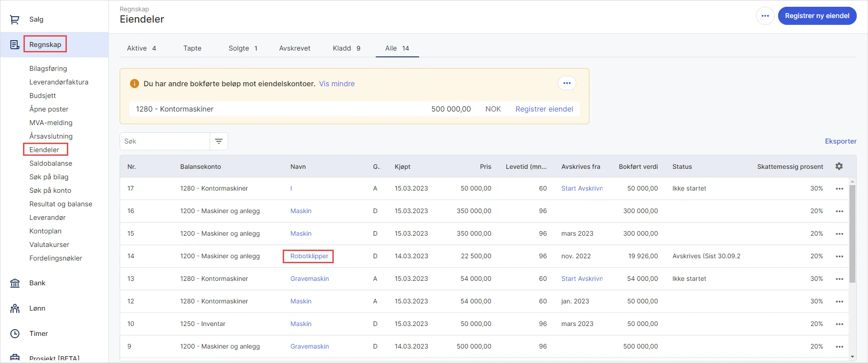Open row actions menu for Robotklipper
Viewport: 868px width, 363px height.
point(839,256)
